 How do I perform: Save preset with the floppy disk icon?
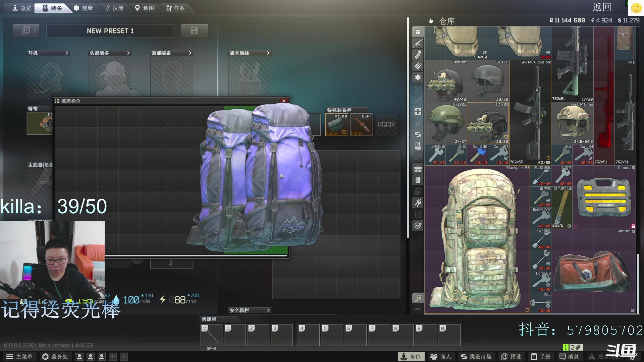tap(194, 31)
